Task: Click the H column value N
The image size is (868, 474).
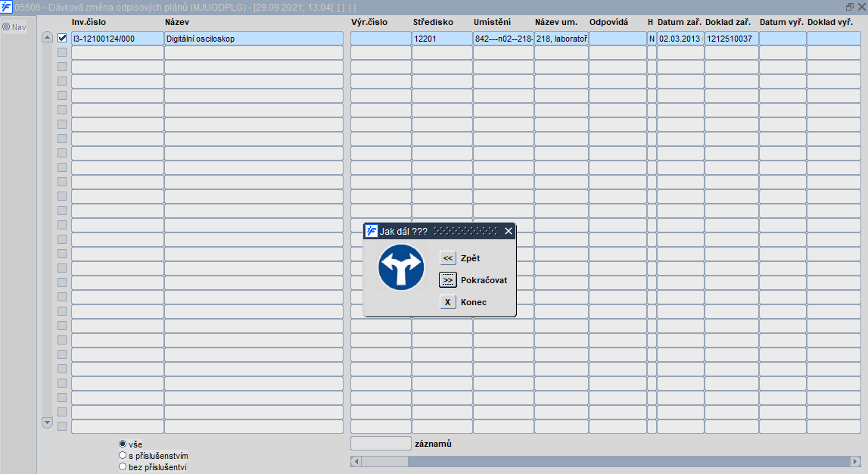Action: point(652,38)
